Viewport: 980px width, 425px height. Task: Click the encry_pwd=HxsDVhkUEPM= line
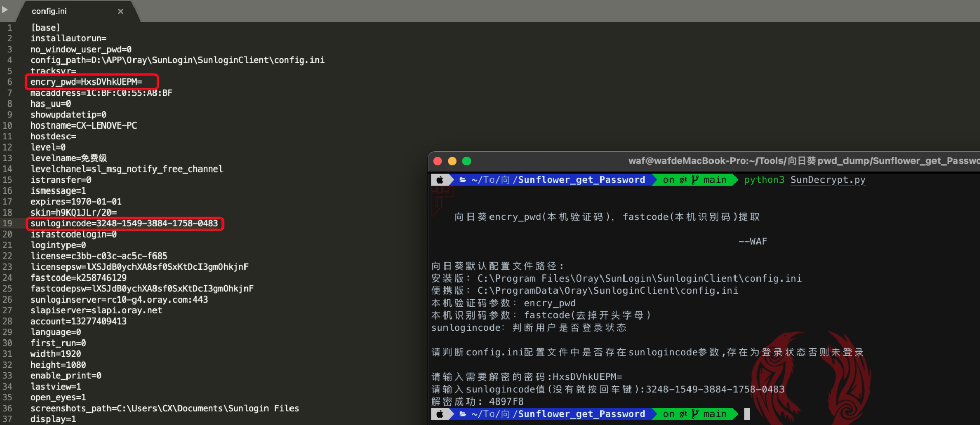(x=86, y=82)
